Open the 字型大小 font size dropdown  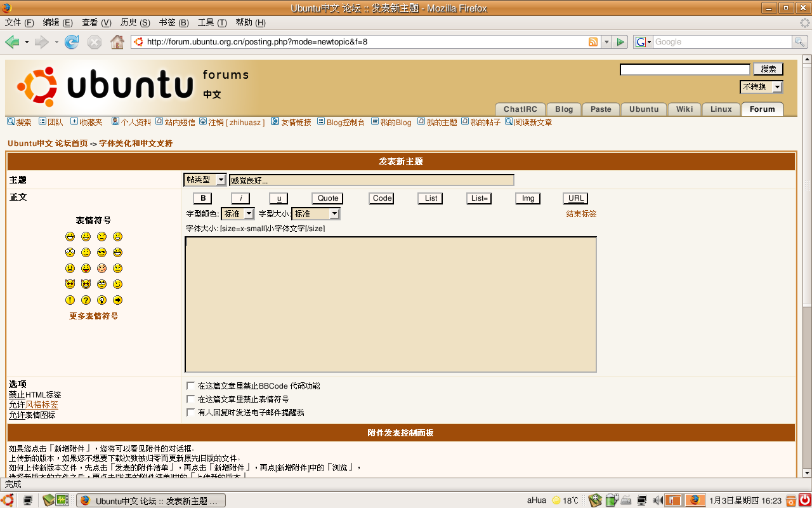[x=315, y=214]
